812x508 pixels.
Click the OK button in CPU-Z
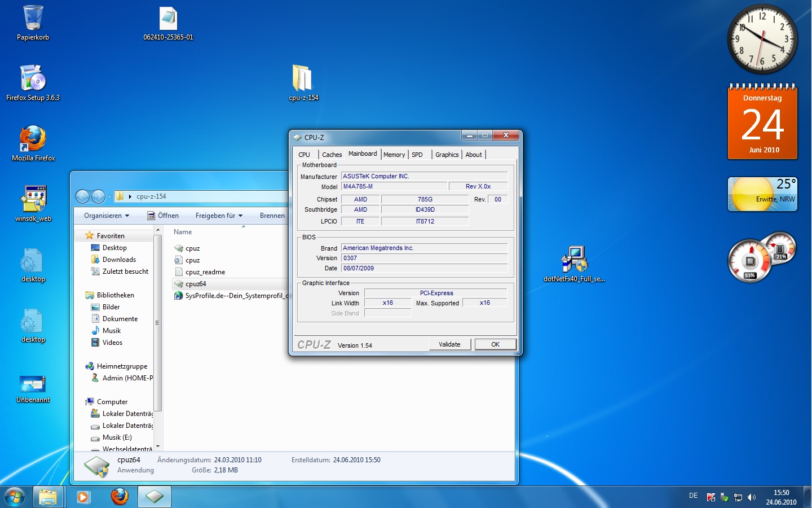[495, 344]
